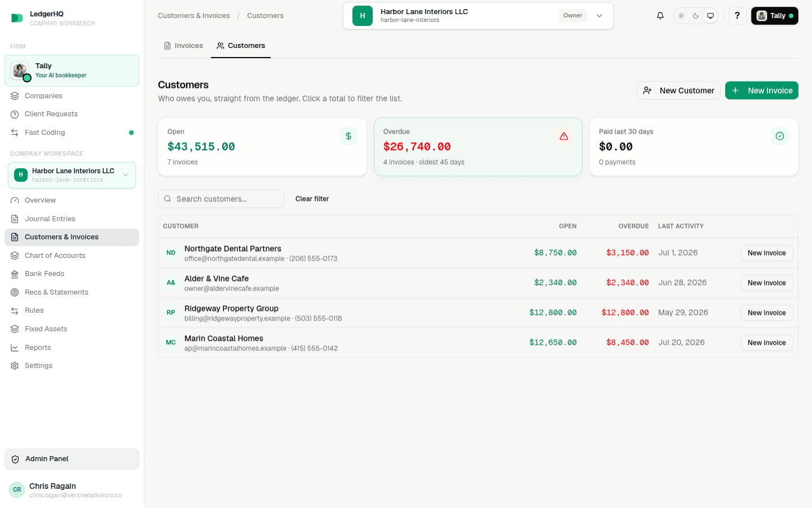This screenshot has height=508, width=812.
Task: Click the $3,150.00 overdue amount
Action: click(628, 253)
